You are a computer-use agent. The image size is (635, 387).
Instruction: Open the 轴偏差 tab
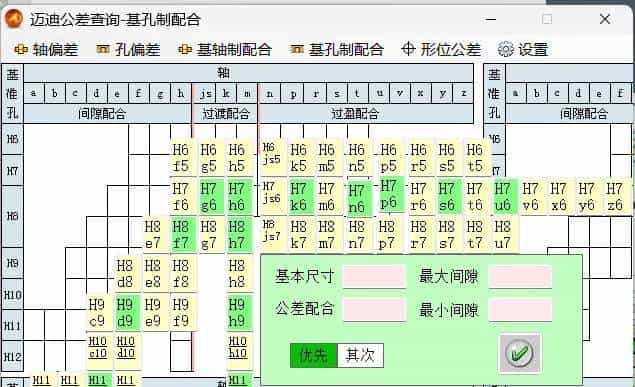[x=46, y=49]
